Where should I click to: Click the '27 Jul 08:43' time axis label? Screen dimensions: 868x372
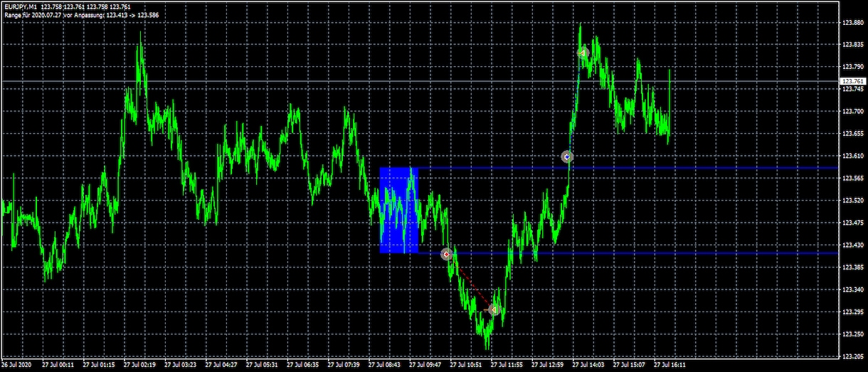tap(384, 364)
